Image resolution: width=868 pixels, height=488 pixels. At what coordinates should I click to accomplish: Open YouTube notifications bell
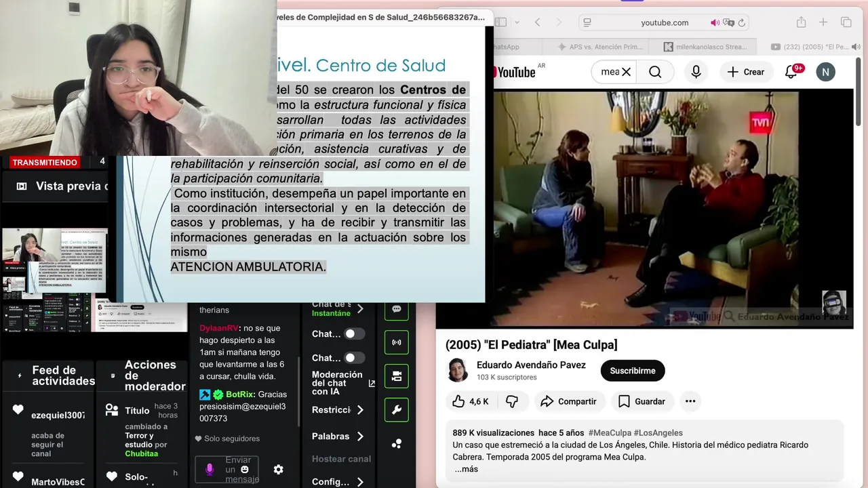pos(791,72)
